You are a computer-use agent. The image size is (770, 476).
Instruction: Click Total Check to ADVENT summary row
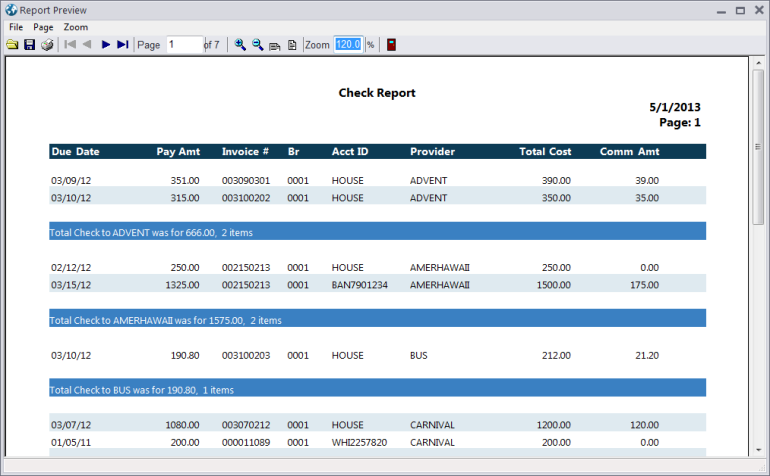pos(378,231)
